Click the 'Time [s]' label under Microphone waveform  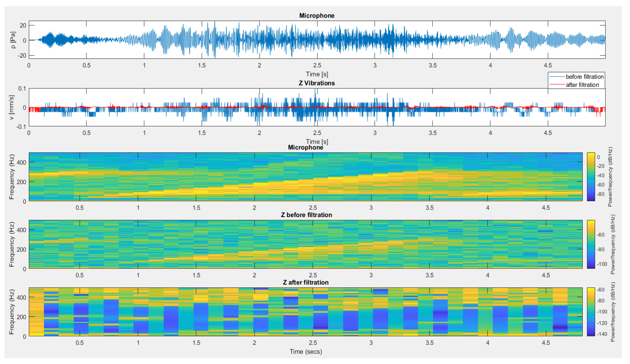tap(317, 74)
